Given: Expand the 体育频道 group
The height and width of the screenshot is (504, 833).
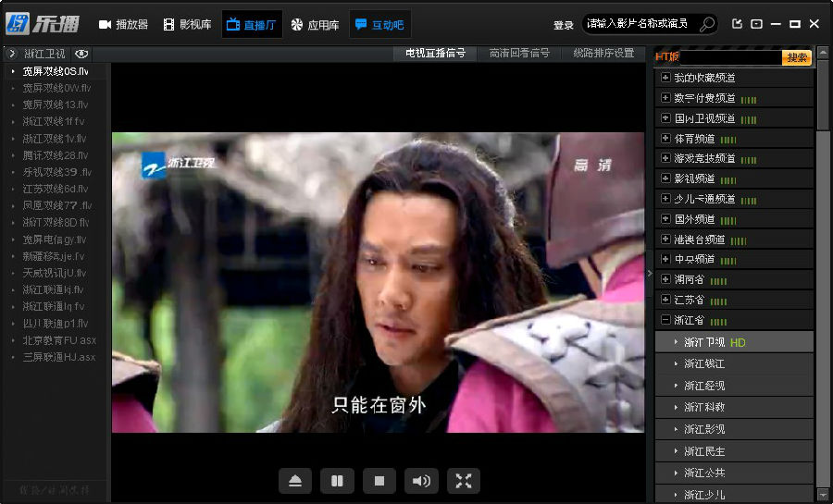Looking at the screenshot, I should pos(665,139).
